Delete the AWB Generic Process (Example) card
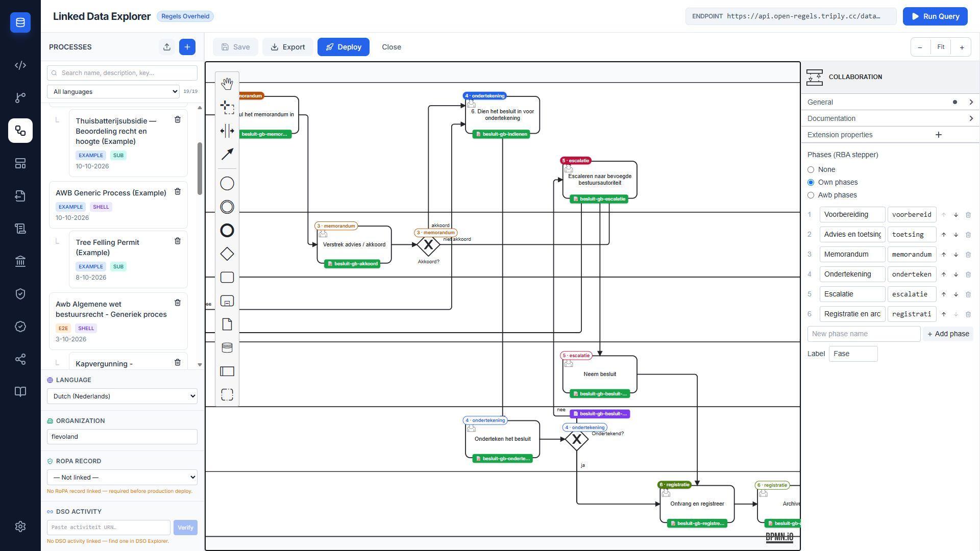The image size is (980, 551). click(x=178, y=191)
